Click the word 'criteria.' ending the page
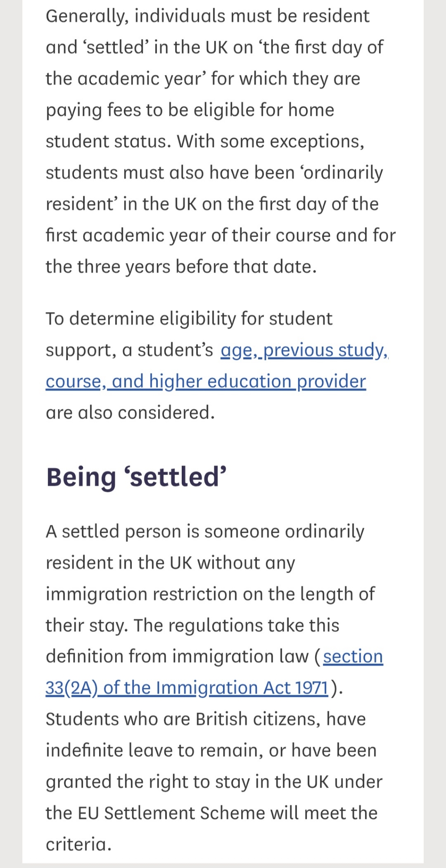The width and height of the screenshot is (446, 868). click(x=79, y=844)
